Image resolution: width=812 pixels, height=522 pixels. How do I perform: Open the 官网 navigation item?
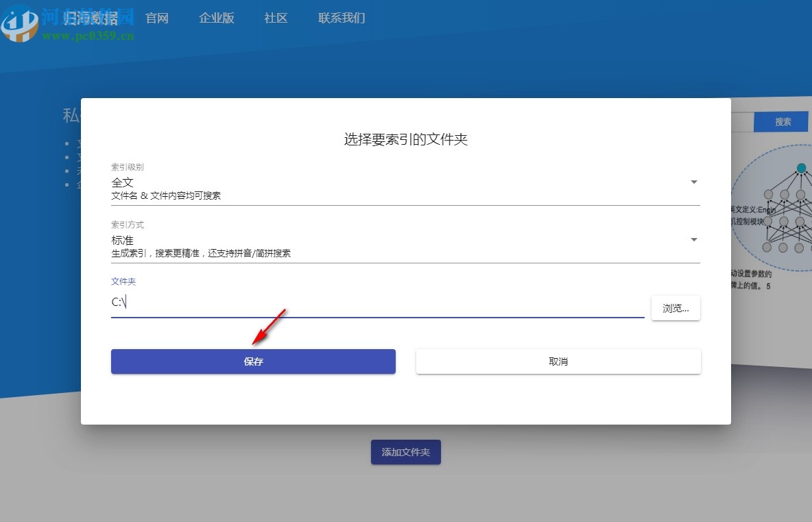pyautogui.click(x=157, y=18)
